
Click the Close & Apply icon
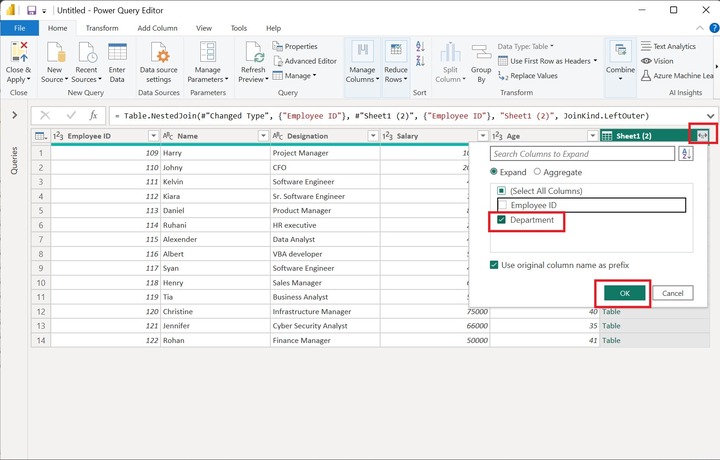tap(18, 54)
